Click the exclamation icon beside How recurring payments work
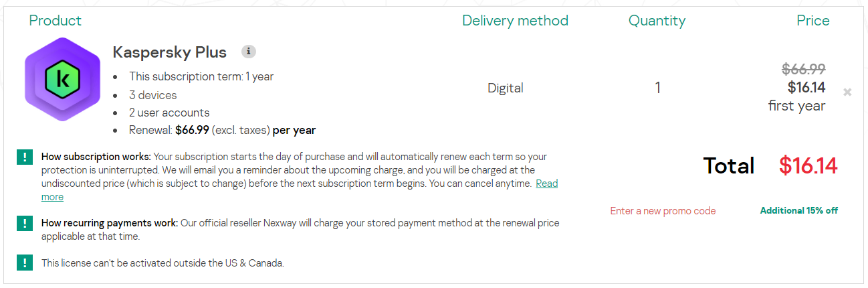 click(25, 223)
